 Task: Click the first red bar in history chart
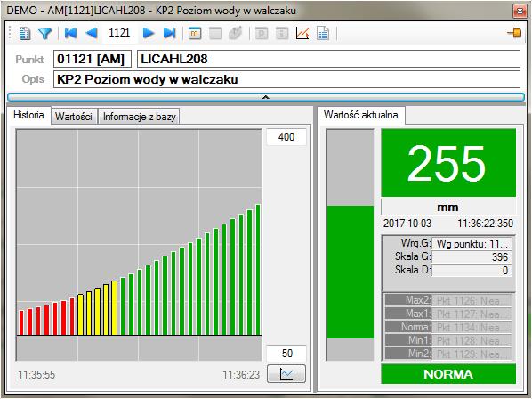pos(21,323)
